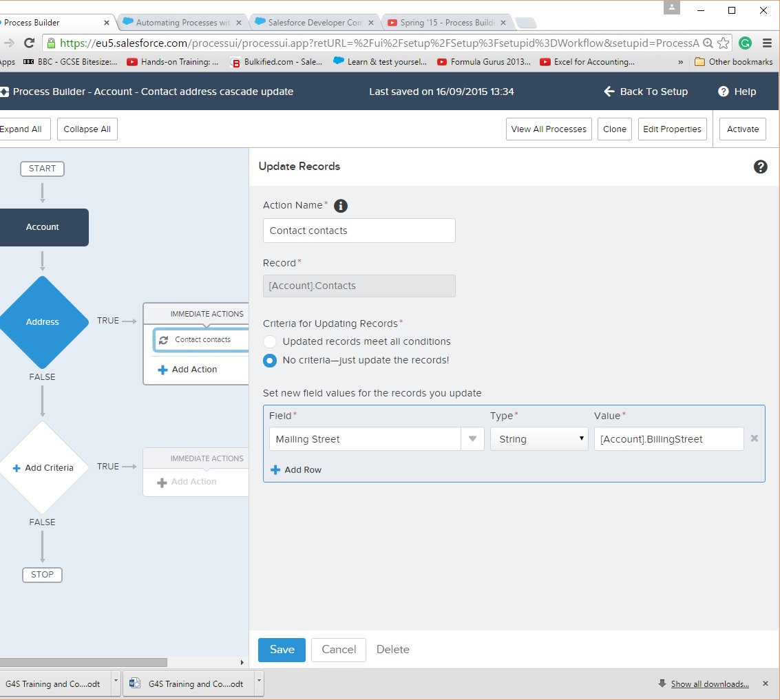The image size is (780, 700).
Task: Open the Chrome hamburger menu
Action: [767, 43]
